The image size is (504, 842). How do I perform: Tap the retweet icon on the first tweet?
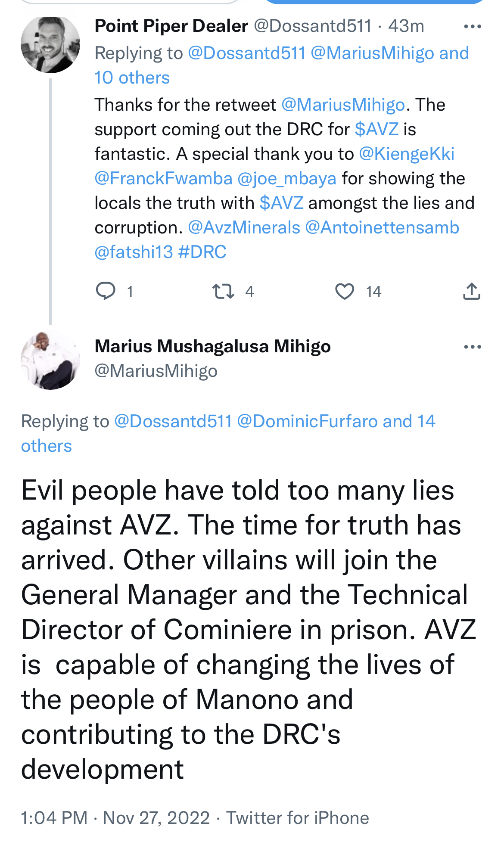(223, 291)
